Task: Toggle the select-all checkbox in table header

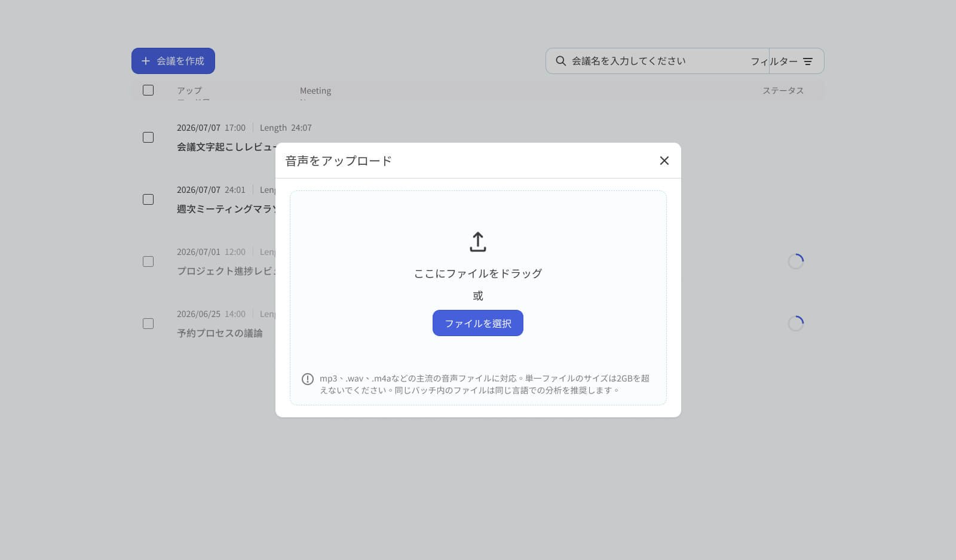Action: coord(148,90)
